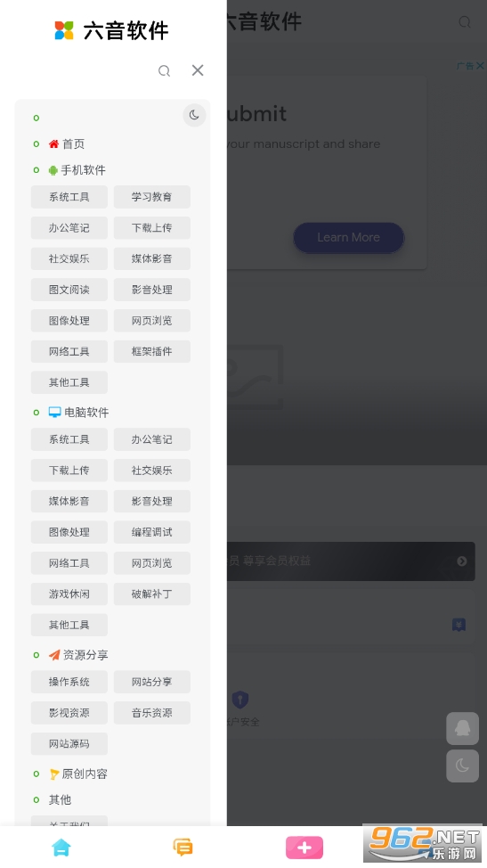Select 办公笔记 under 电脑软件
Image resolution: width=487 pixels, height=868 pixels.
(x=152, y=439)
